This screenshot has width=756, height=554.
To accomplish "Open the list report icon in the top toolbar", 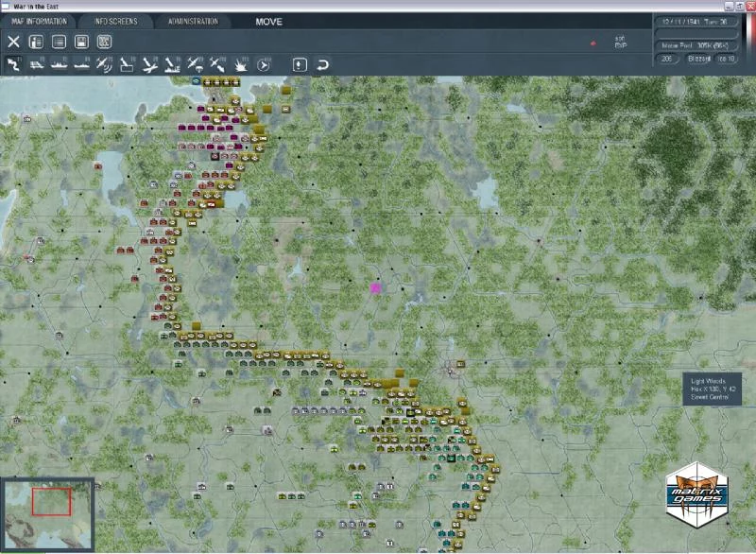I will (x=59, y=42).
